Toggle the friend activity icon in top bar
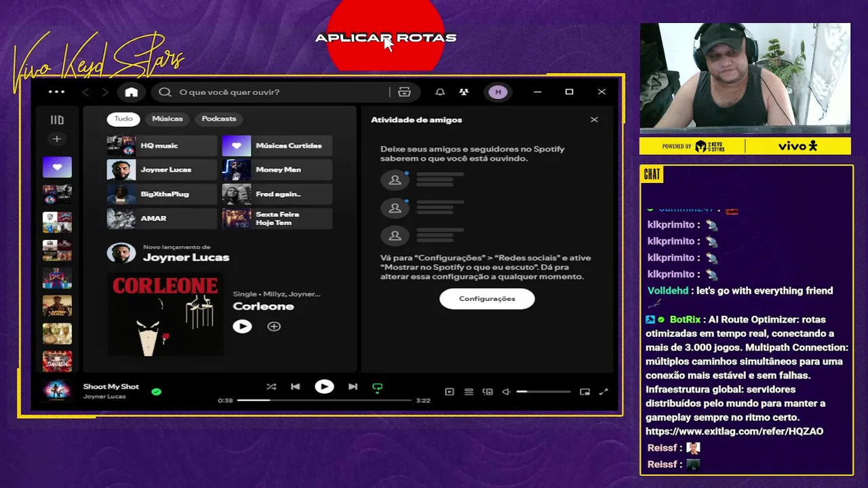 tap(464, 92)
